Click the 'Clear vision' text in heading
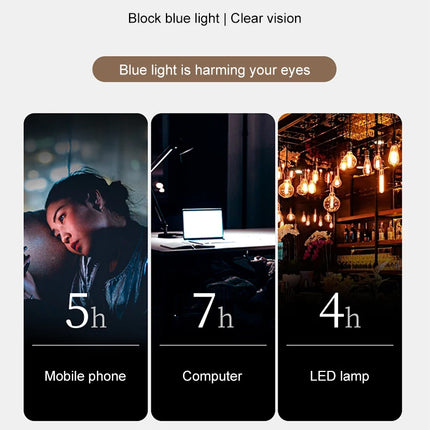The height and width of the screenshot is (430, 430). pos(266,18)
